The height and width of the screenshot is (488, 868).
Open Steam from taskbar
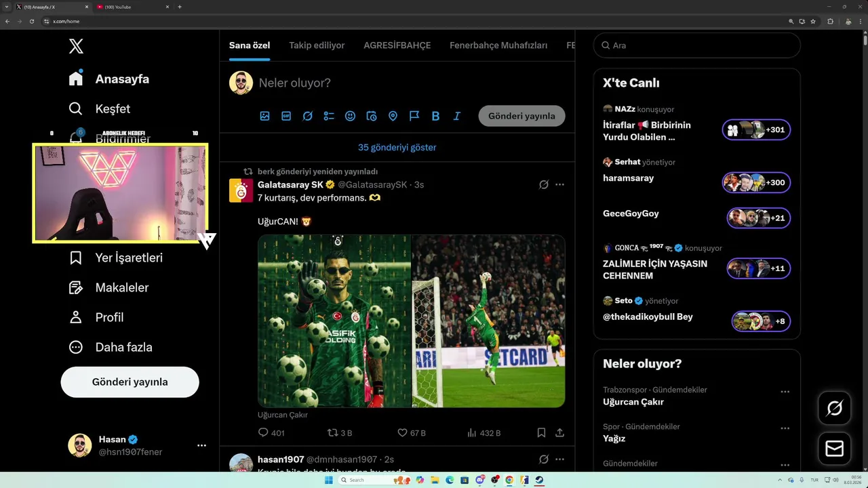[x=539, y=480]
